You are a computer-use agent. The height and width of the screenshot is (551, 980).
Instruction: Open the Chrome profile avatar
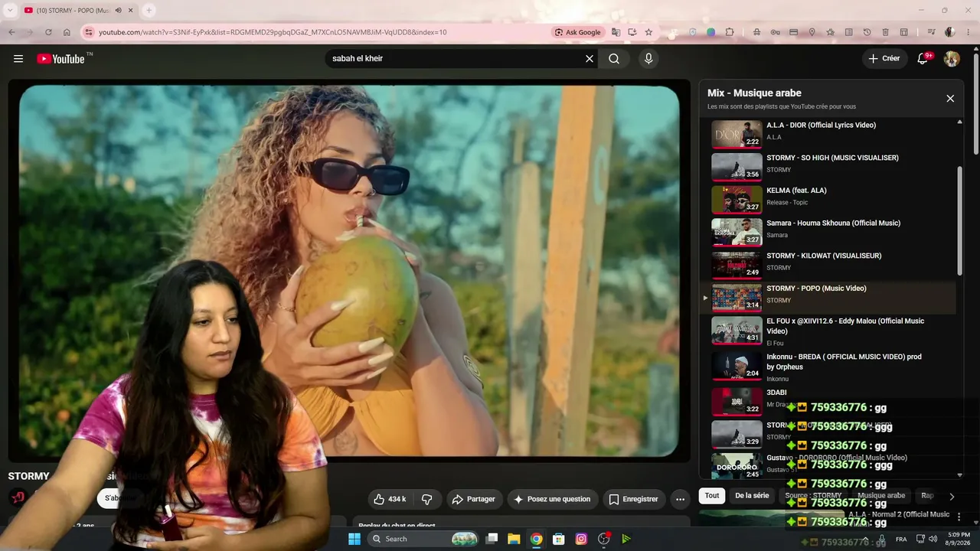point(950,32)
